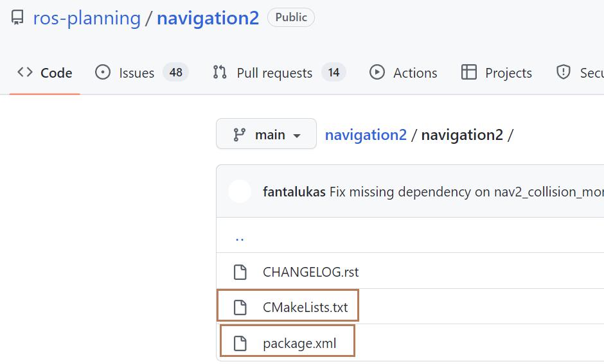Open the Actions tab
604x364 pixels.
pos(404,73)
